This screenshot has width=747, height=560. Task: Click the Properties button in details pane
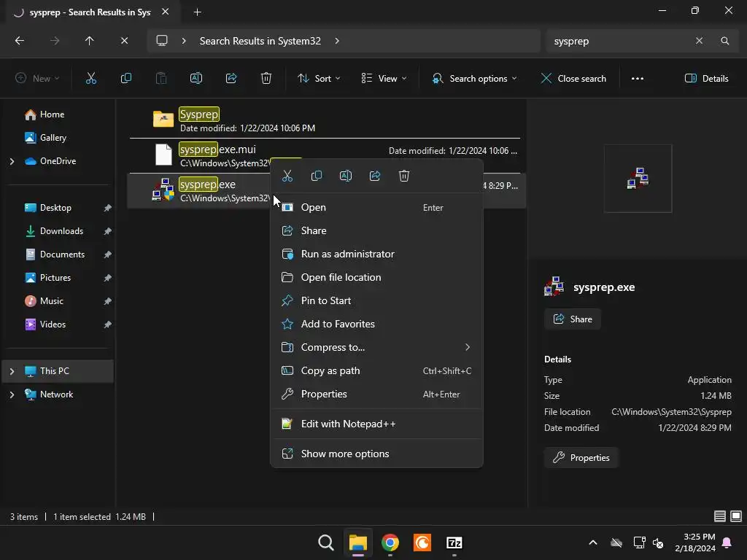[581, 458]
